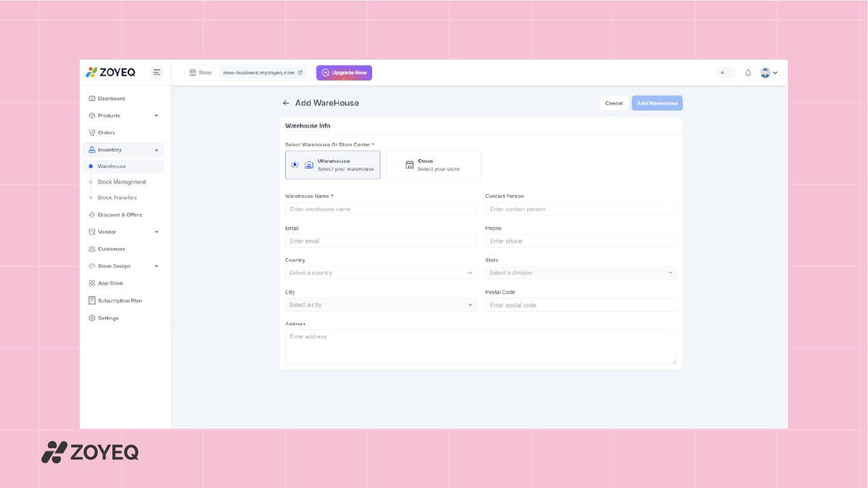Image resolution: width=868 pixels, height=488 pixels.
Task: Open the user profile avatar menu
Action: (768, 73)
